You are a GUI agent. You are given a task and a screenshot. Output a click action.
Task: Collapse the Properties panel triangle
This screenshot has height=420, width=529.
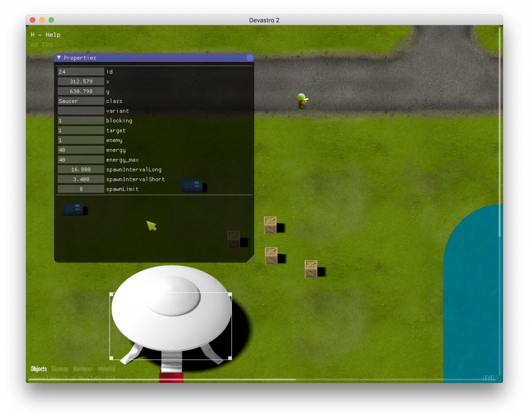59,58
